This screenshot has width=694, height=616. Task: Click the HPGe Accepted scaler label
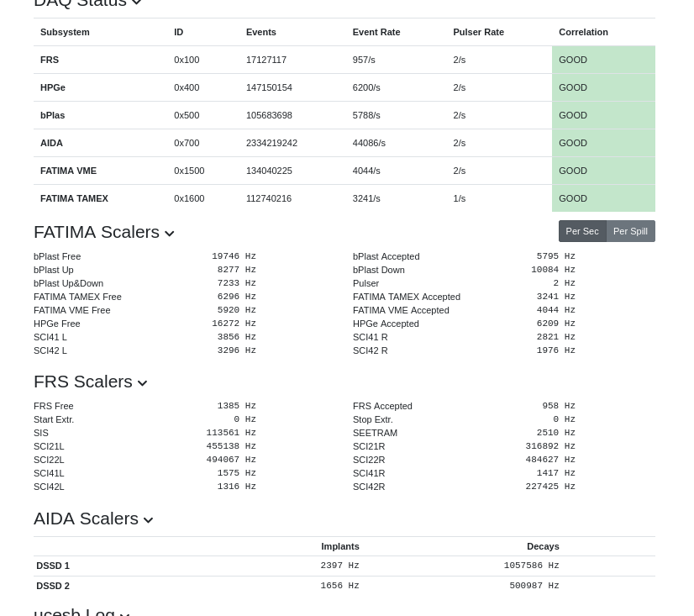pos(386,324)
